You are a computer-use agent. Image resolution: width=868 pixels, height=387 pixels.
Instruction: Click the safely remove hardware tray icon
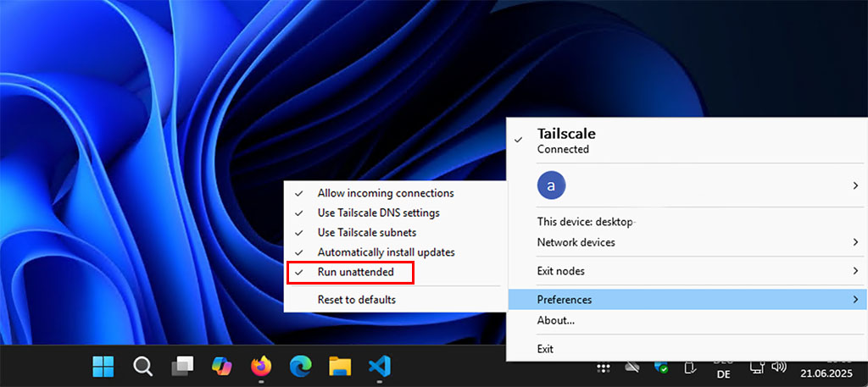pos(690,367)
